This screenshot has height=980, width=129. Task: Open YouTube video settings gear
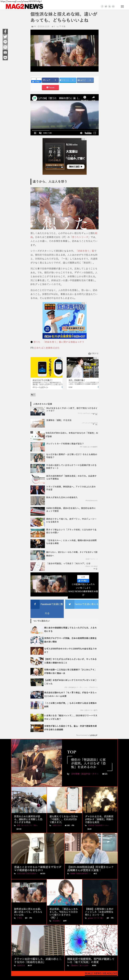pos(81,133)
